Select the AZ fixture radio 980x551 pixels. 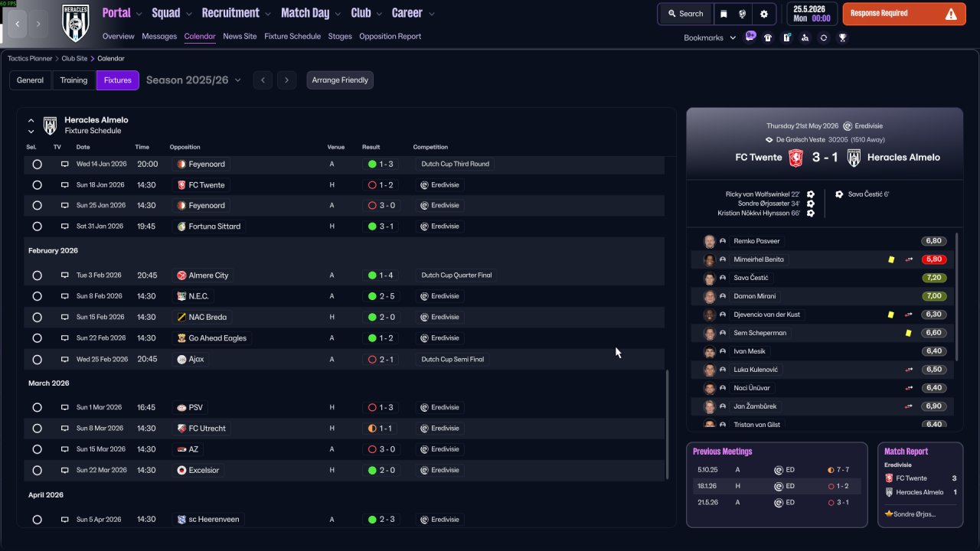click(37, 449)
